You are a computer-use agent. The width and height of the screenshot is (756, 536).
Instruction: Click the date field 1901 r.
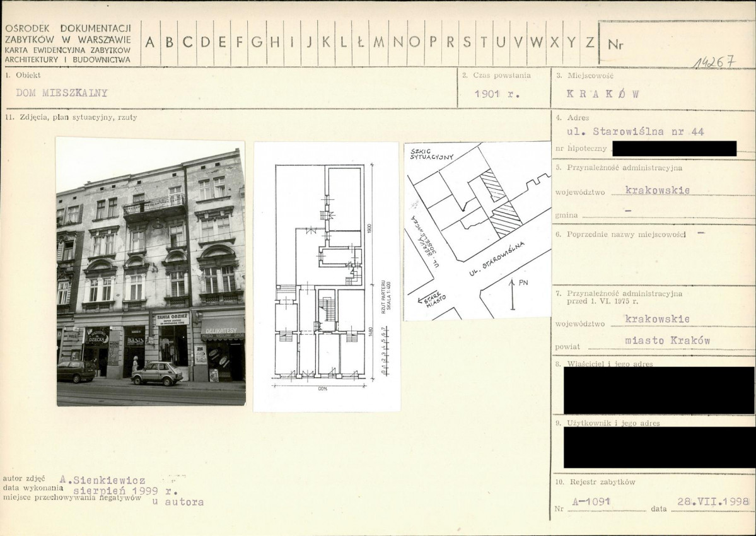pyautogui.click(x=497, y=94)
